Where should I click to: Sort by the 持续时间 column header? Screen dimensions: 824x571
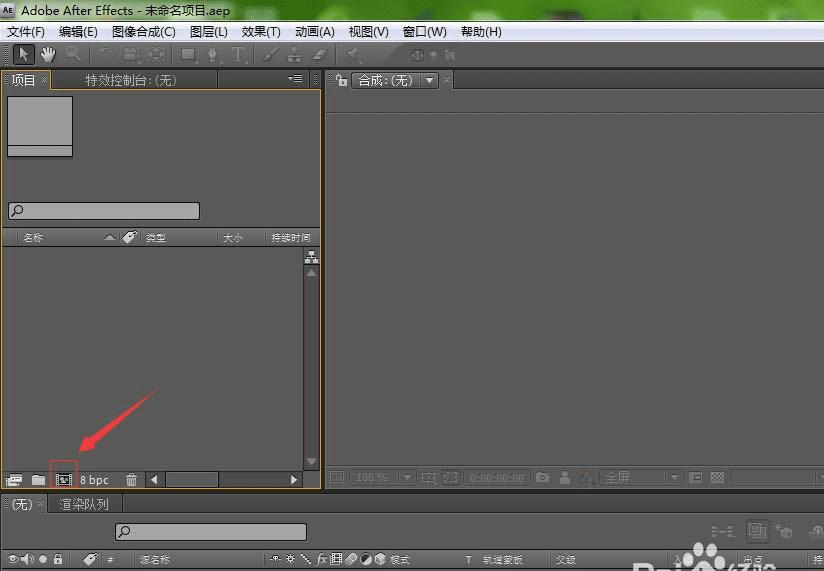tap(291, 237)
